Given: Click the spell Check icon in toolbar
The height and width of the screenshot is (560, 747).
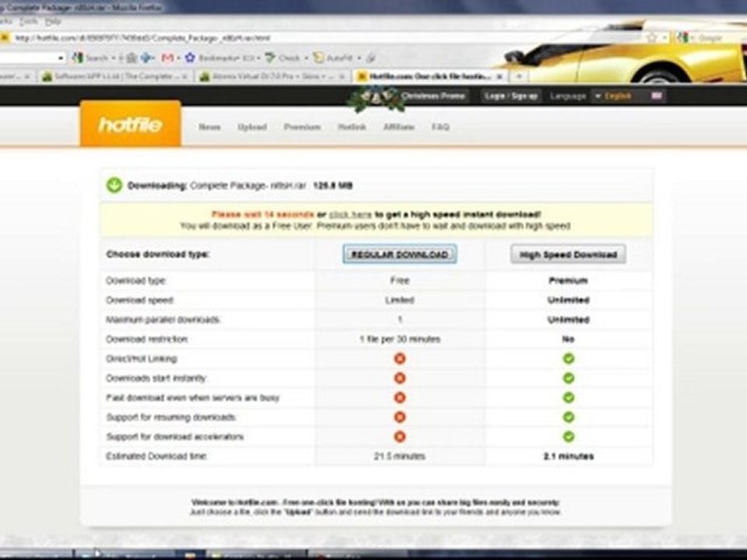Looking at the screenshot, I should (270, 58).
